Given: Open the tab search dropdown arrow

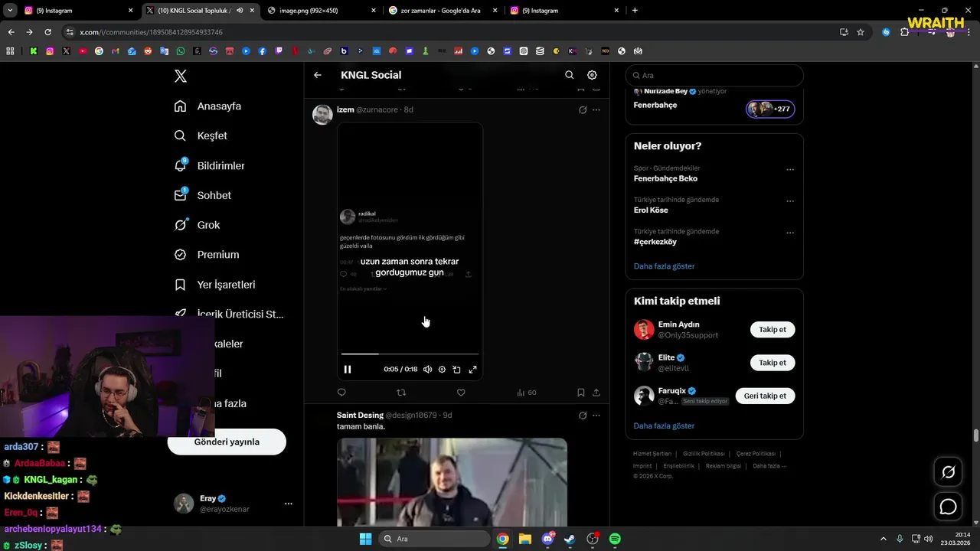Looking at the screenshot, I should [9, 11].
